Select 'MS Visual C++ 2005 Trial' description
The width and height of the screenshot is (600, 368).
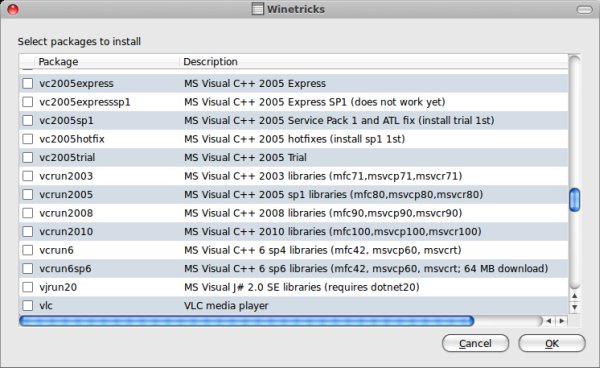click(245, 157)
